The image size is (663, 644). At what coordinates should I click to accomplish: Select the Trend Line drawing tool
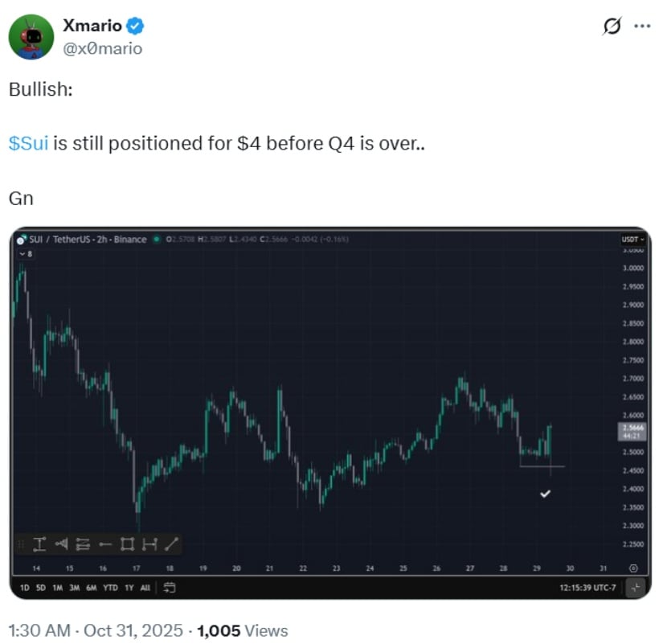click(x=170, y=544)
